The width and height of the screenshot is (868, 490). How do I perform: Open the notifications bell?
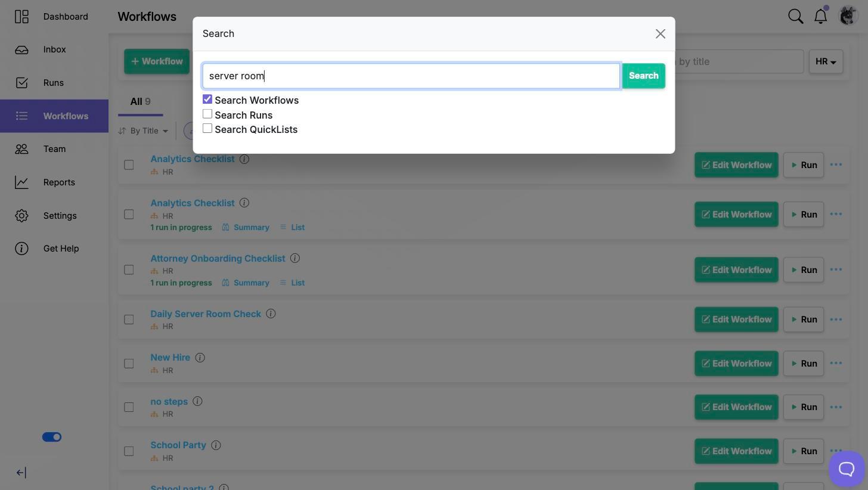[x=821, y=16]
